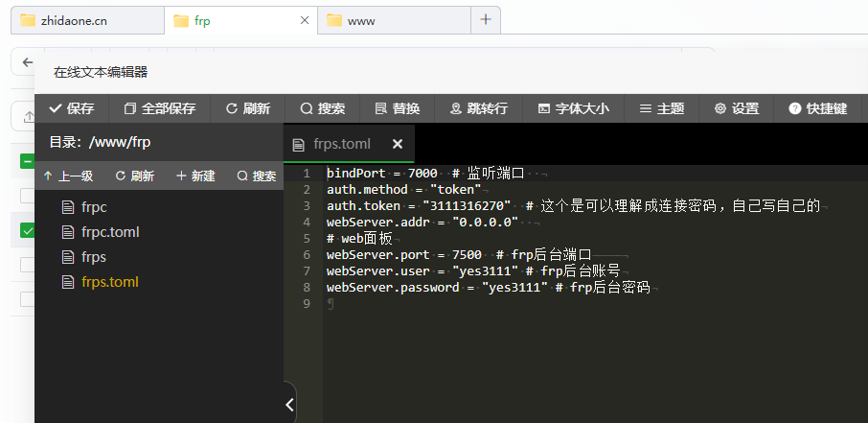
Task: Click folder icon on www tab
Action: coord(334,20)
